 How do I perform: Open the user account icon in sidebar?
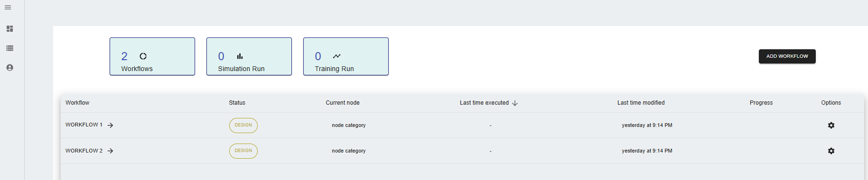[x=9, y=68]
